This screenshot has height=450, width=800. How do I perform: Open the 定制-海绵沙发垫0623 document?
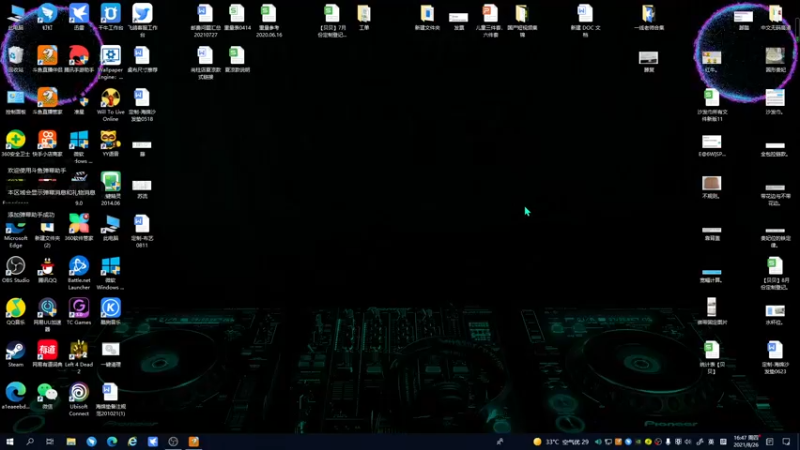point(775,357)
